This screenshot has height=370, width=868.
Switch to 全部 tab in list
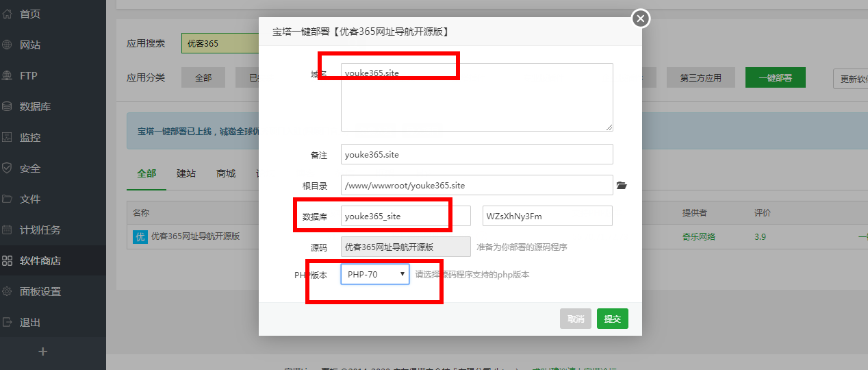146,173
